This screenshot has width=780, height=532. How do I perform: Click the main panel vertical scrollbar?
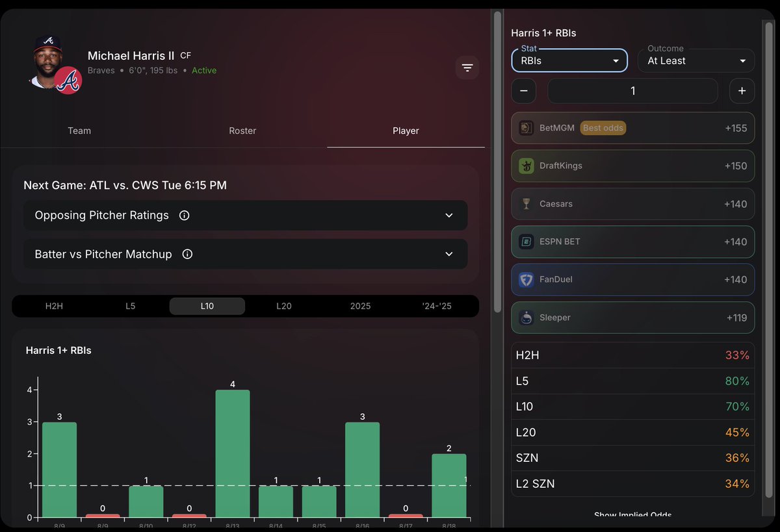coord(498,162)
